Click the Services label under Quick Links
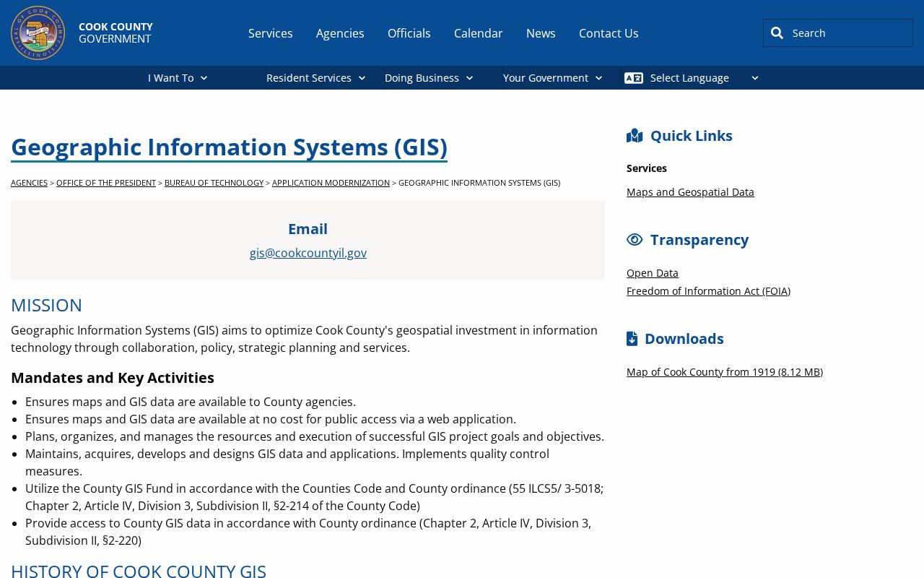This screenshot has height=578, width=924. tap(647, 168)
